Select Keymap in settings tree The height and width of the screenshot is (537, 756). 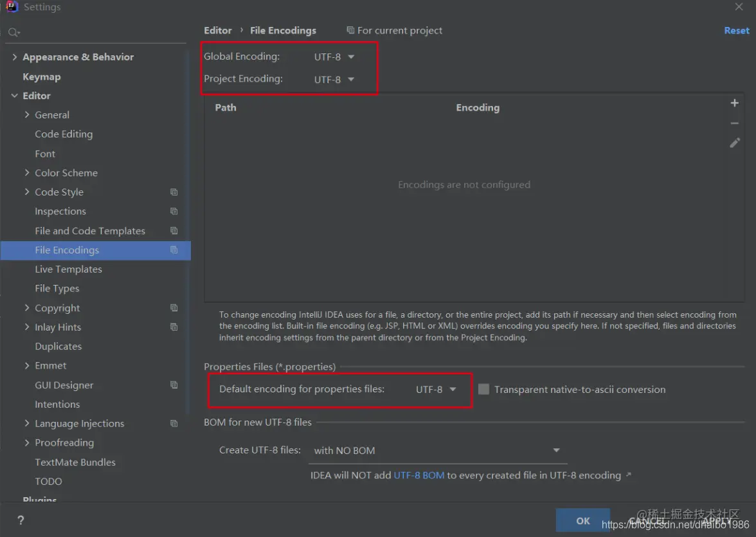[41, 77]
